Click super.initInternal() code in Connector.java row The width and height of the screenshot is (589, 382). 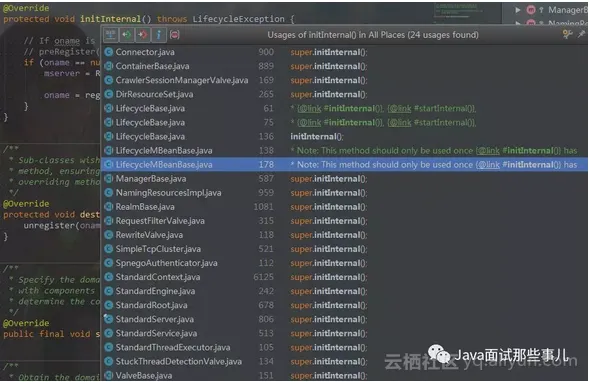329,52
